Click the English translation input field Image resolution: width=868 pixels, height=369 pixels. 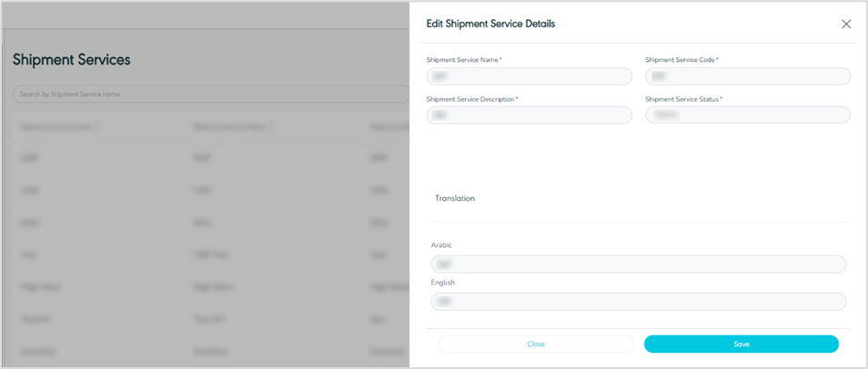pyautogui.click(x=638, y=301)
